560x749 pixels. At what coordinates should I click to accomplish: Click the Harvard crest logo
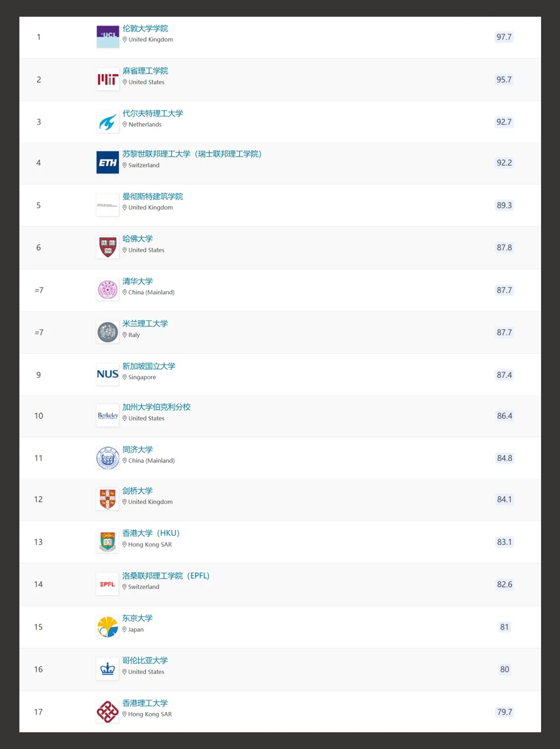[108, 247]
